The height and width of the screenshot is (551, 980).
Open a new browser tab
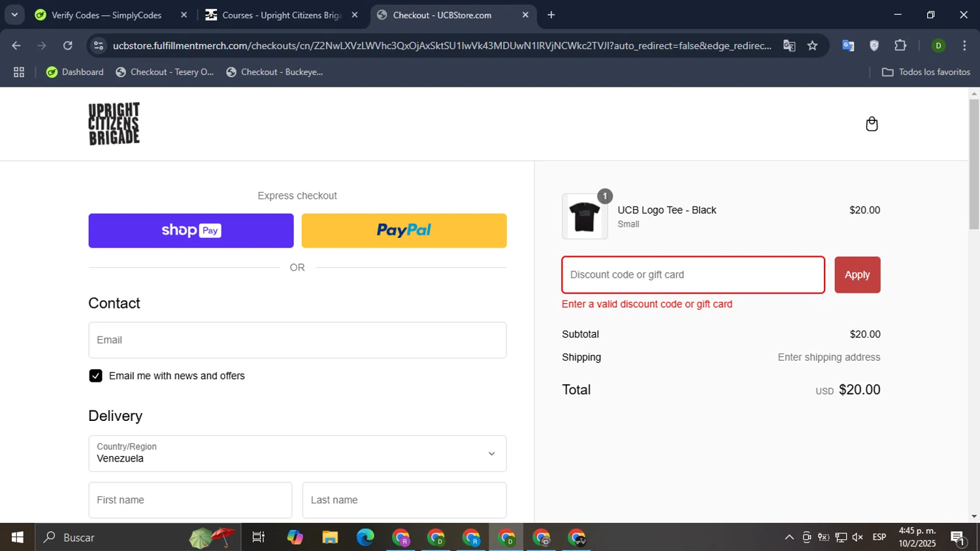[x=551, y=15]
